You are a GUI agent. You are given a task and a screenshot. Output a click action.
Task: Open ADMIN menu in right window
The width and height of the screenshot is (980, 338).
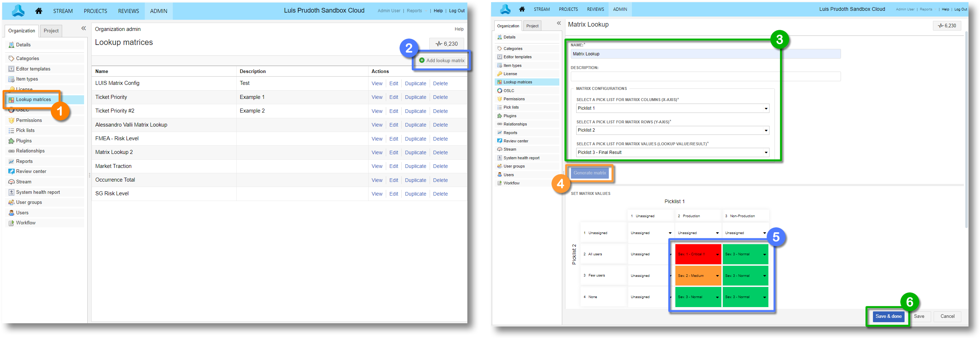[620, 9]
